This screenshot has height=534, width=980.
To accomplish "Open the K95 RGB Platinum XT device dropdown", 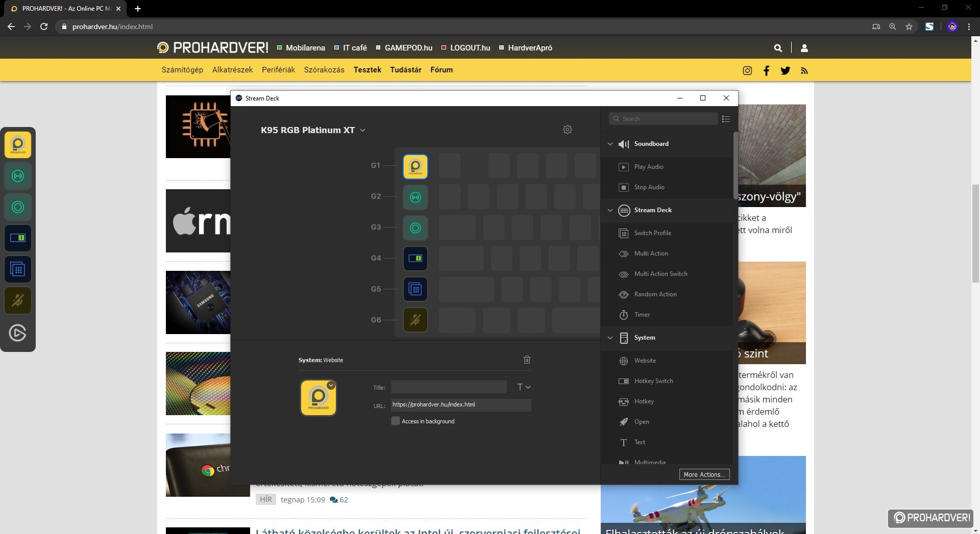I will point(313,130).
